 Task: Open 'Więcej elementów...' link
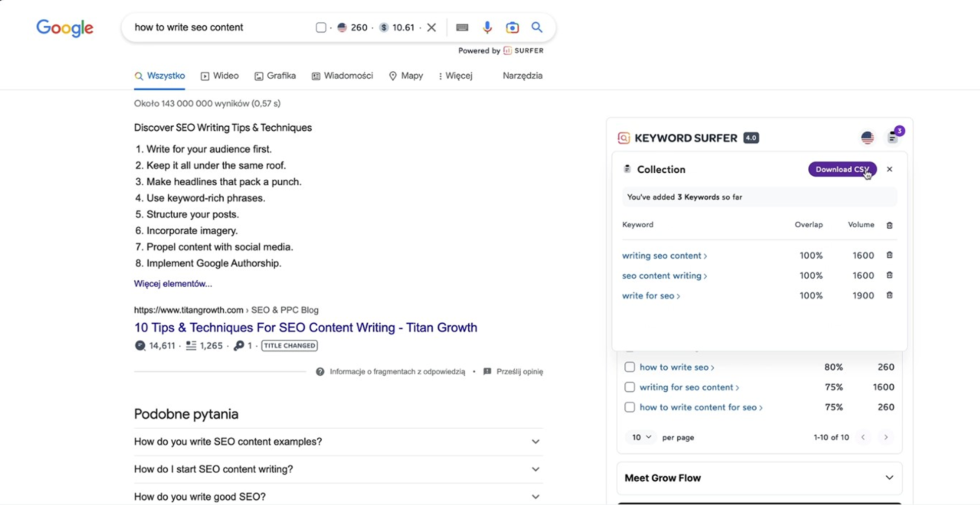click(x=173, y=284)
